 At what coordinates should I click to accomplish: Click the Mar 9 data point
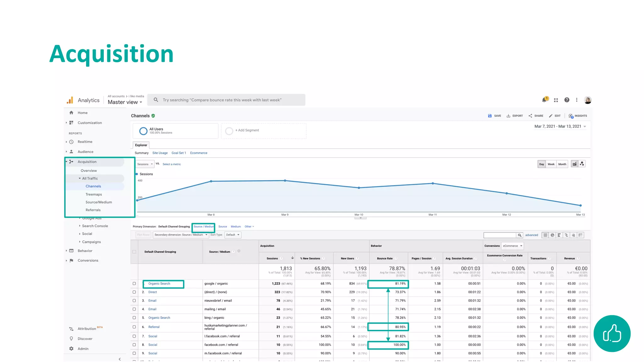click(x=285, y=181)
